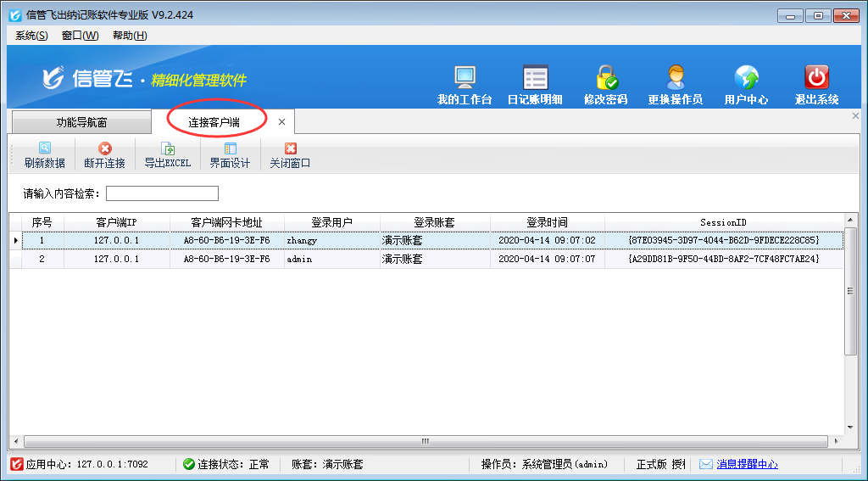Open the 系统(S) menu
Viewport: 868px width, 481px height.
(x=31, y=36)
